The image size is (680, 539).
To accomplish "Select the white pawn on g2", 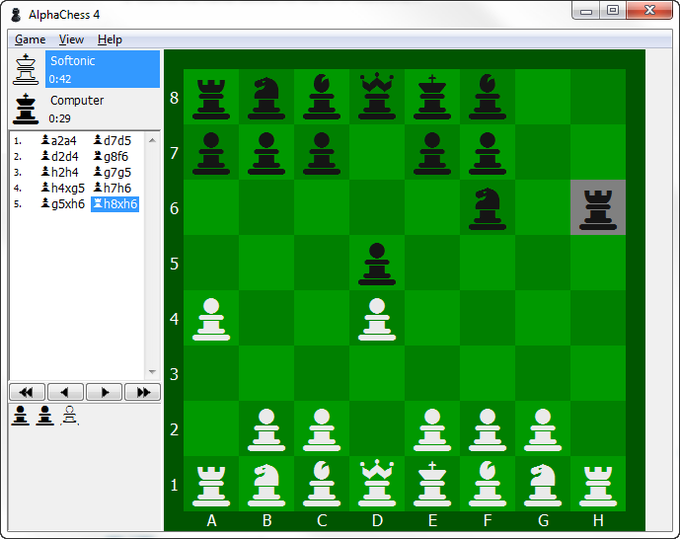I will (543, 429).
